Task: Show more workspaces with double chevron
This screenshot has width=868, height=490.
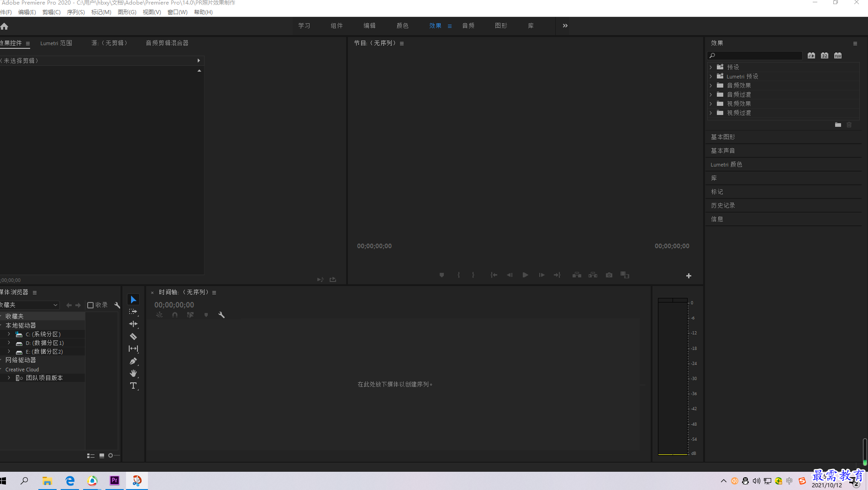Action: click(x=565, y=26)
